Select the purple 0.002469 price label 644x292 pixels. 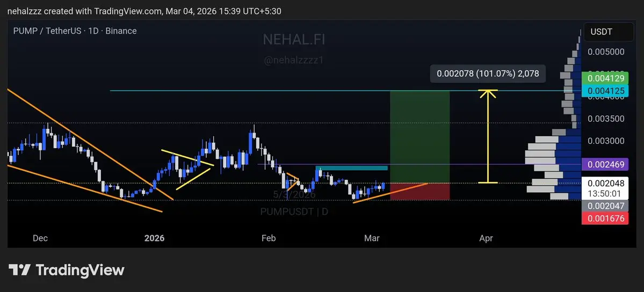[605, 165]
